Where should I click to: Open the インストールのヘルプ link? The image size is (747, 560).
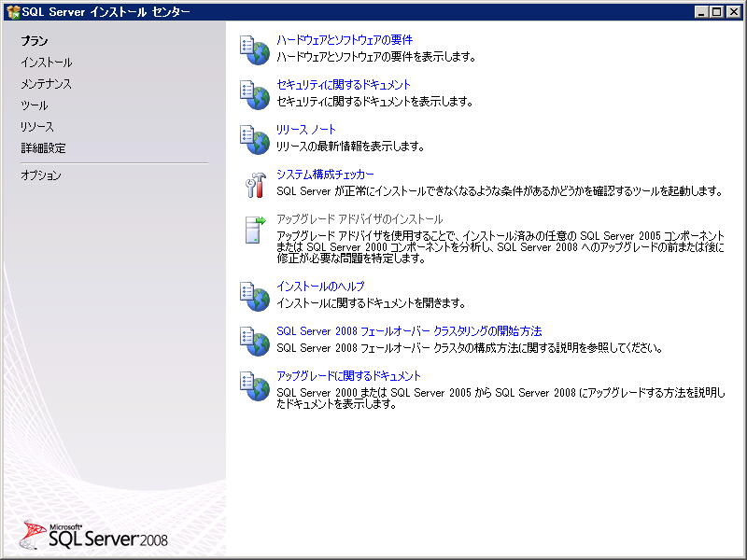point(320,286)
